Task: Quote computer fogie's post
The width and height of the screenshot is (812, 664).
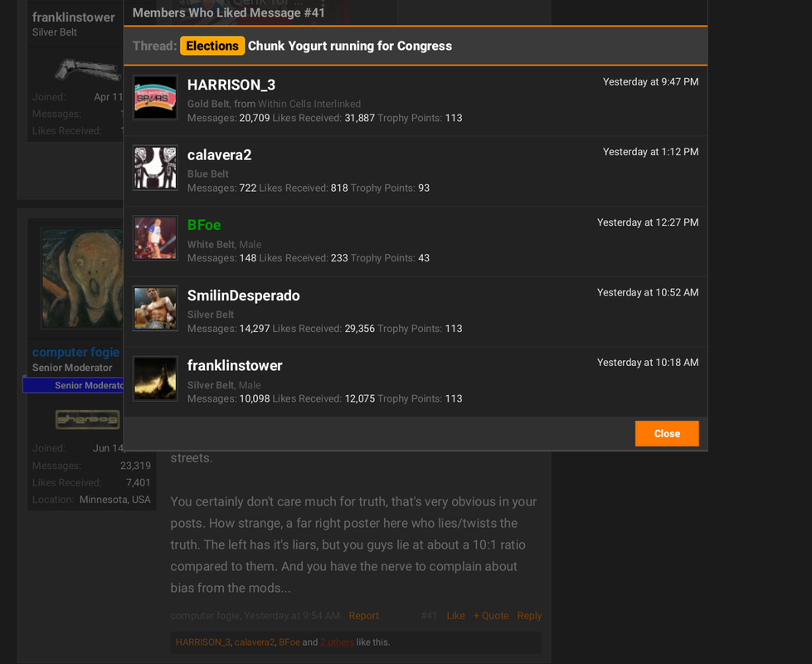Action: click(491, 615)
